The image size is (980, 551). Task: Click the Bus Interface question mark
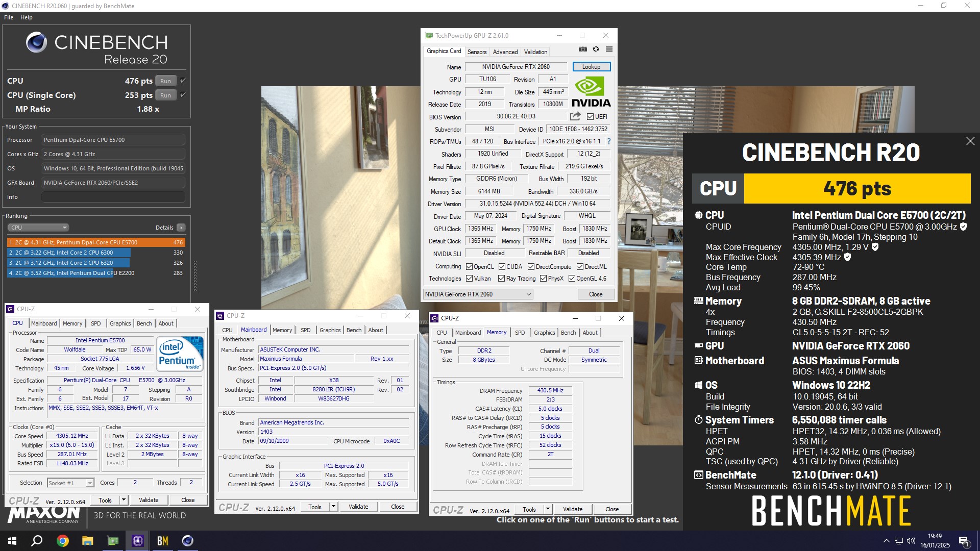click(608, 141)
